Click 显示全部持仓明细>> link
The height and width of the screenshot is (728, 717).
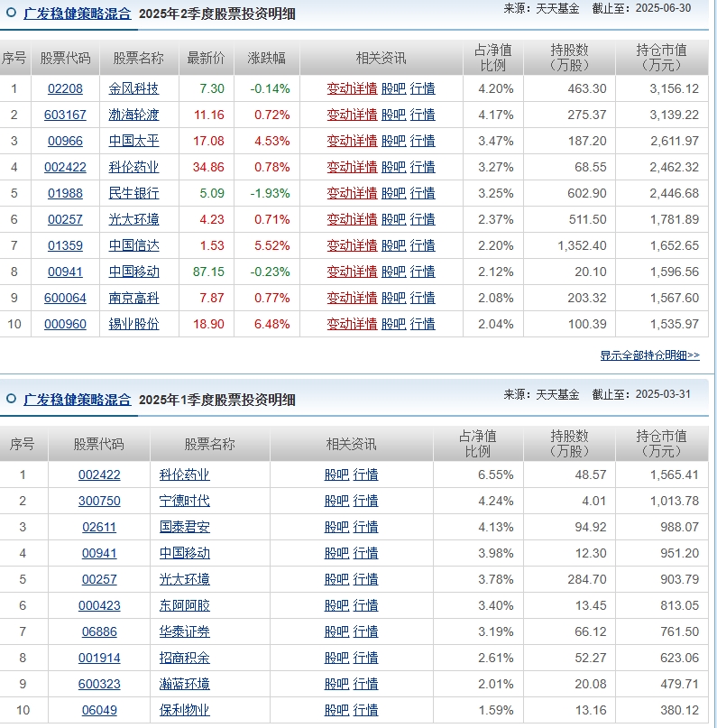pyautogui.click(x=649, y=355)
